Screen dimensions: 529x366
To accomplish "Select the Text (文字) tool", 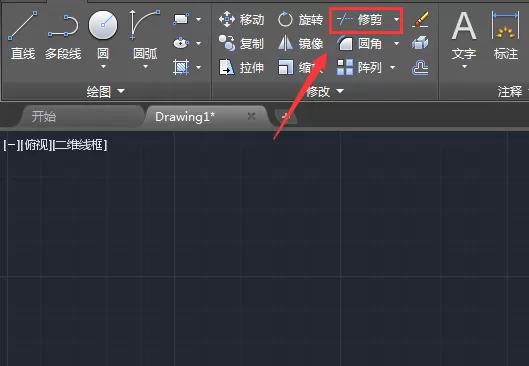I will [464, 35].
